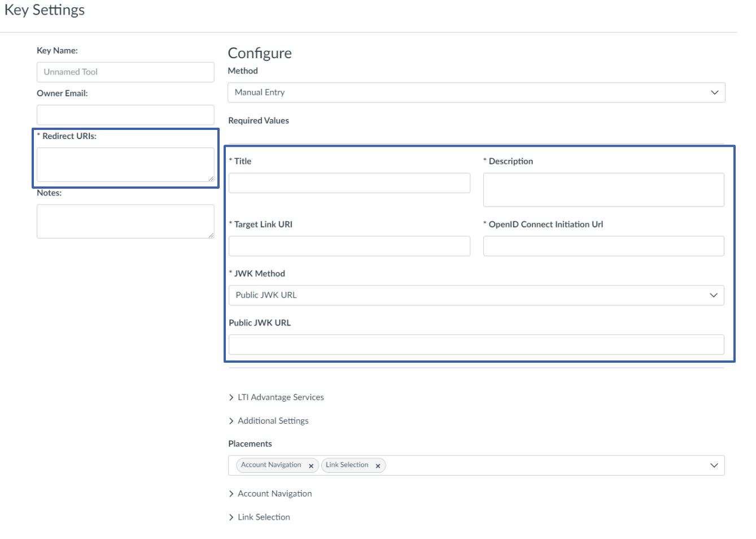Viewport: 756px width, 539px height.
Task: Click the Configure heading
Action: (x=260, y=53)
